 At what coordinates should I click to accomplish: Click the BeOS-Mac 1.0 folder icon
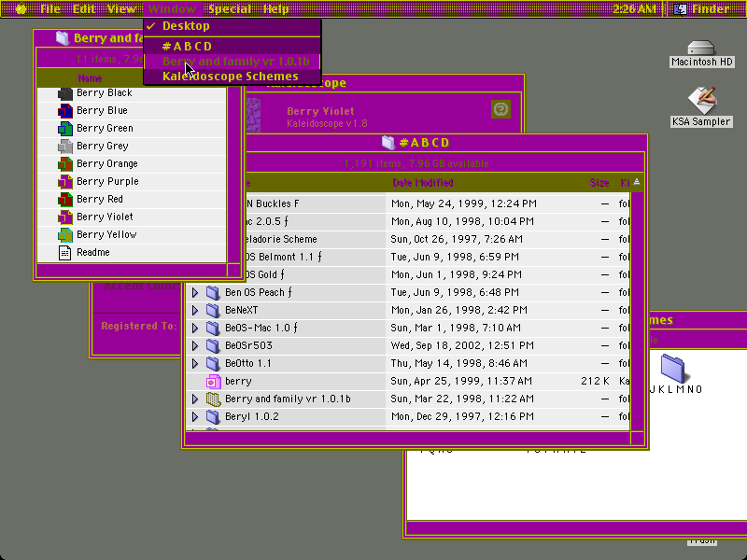point(213,329)
